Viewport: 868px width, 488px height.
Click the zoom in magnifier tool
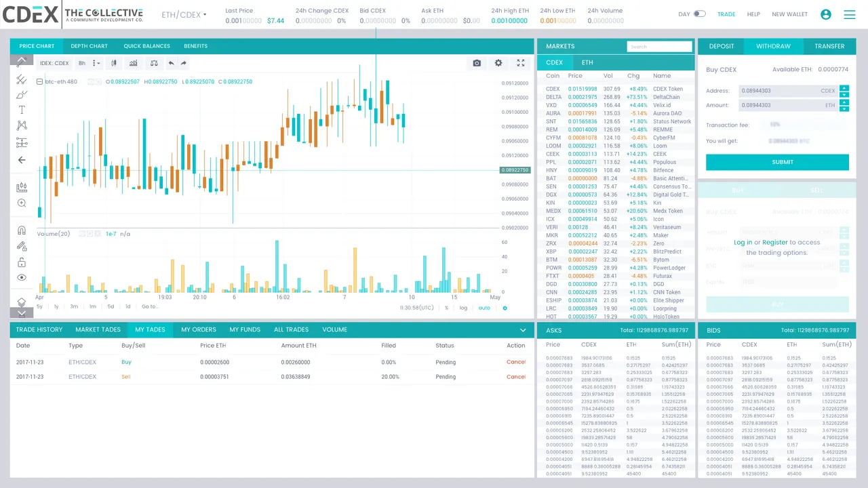(x=22, y=203)
